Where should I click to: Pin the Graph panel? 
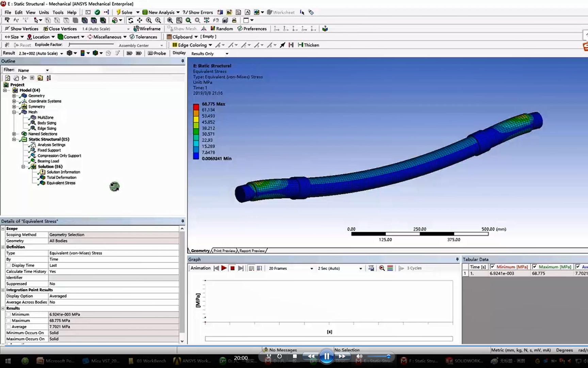[x=457, y=259]
